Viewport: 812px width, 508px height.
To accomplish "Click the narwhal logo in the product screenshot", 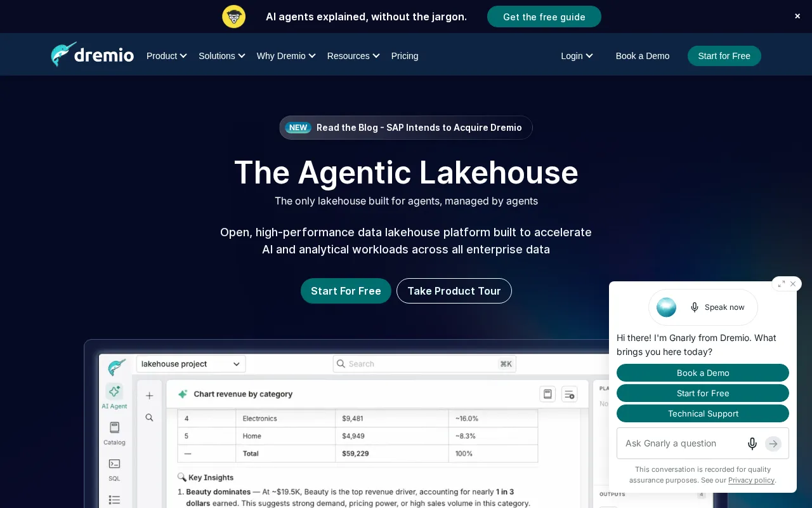I will point(116,367).
